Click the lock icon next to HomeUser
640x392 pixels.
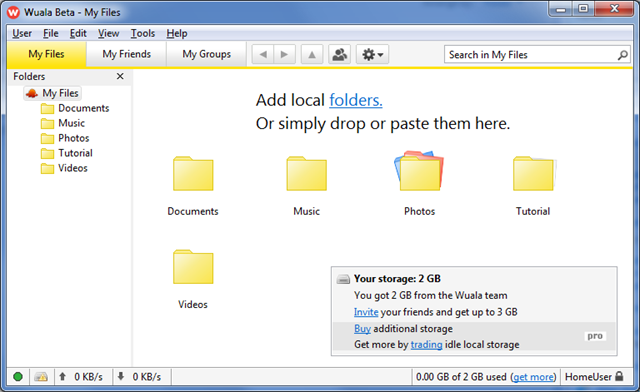click(x=620, y=376)
